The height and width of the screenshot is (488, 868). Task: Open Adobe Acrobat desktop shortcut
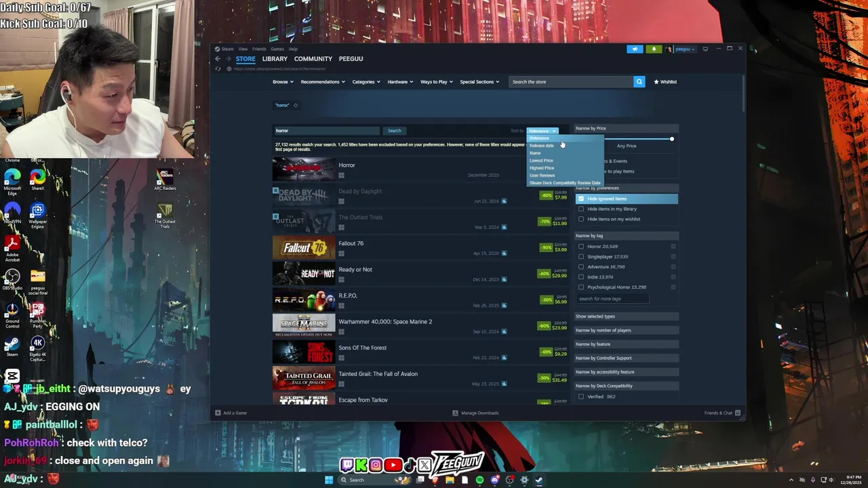pos(12,249)
